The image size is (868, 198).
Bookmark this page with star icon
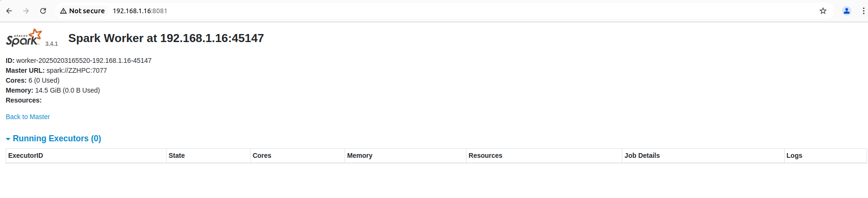coord(823,11)
